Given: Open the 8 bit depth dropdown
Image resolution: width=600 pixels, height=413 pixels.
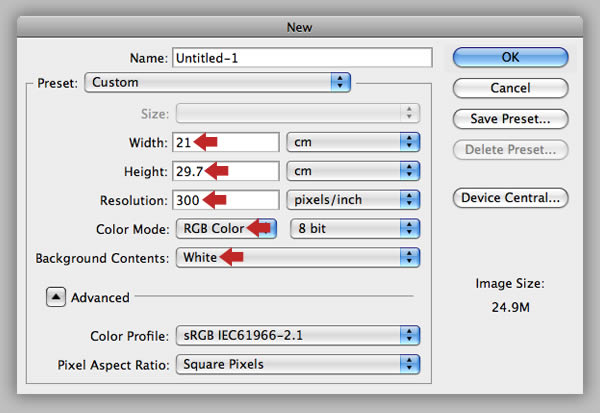Looking at the screenshot, I should 355,229.
